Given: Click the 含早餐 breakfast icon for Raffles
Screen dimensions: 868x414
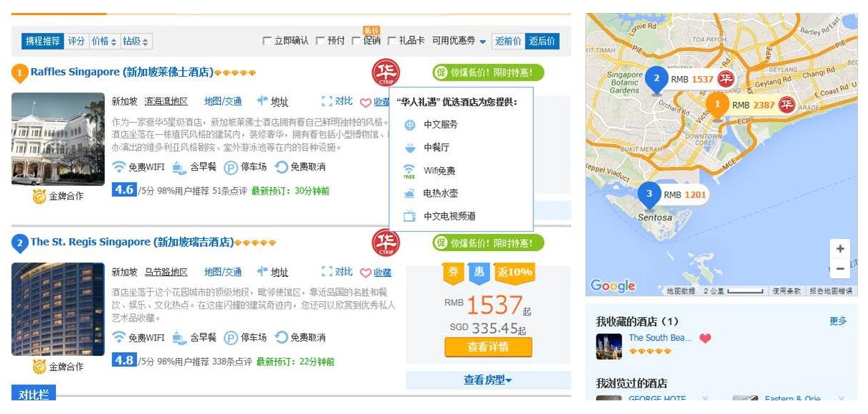Looking at the screenshot, I should [179, 167].
